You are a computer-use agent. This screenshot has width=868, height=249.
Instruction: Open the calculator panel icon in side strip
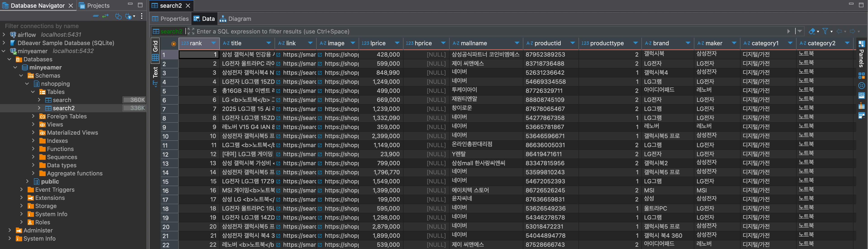[861, 76]
